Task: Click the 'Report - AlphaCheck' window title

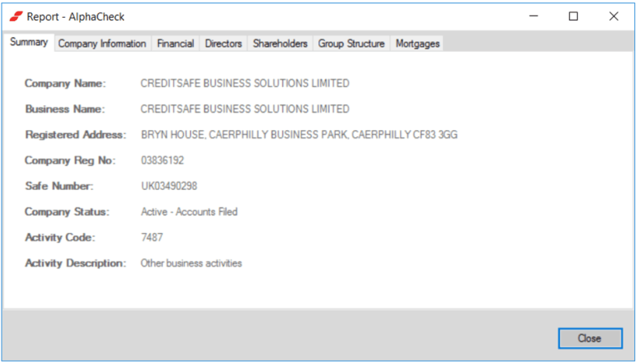Action: tap(75, 17)
